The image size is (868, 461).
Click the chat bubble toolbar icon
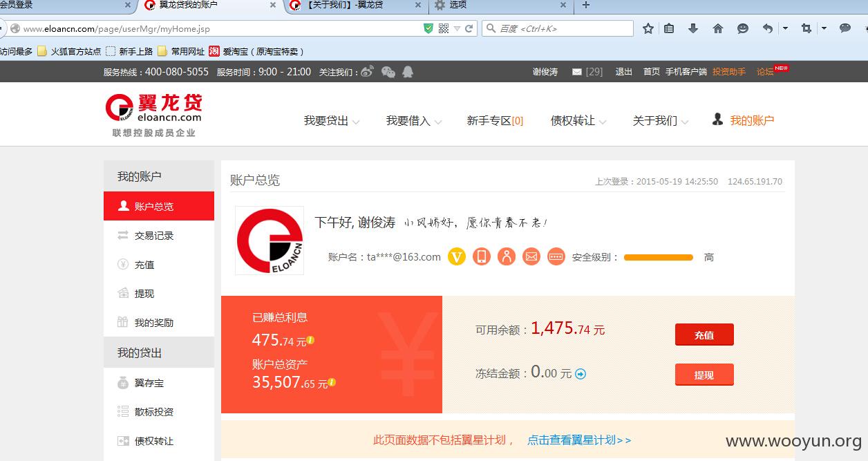[845, 28]
